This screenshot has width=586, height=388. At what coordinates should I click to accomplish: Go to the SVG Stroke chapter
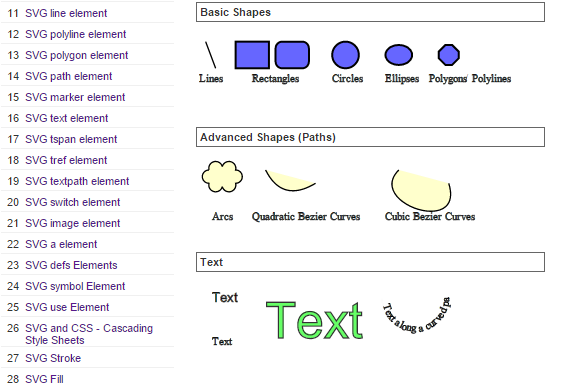point(53,358)
